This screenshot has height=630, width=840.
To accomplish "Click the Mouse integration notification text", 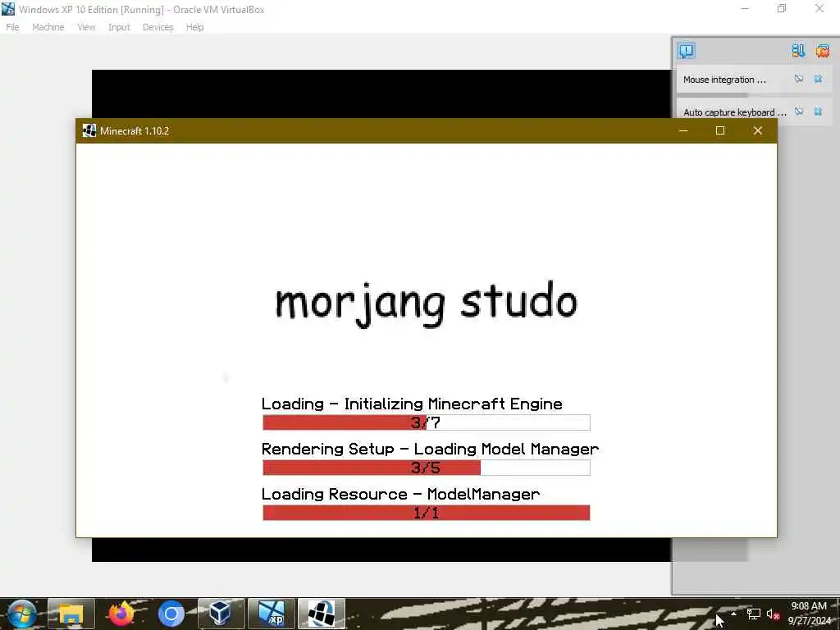I will click(x=724, y=80).
